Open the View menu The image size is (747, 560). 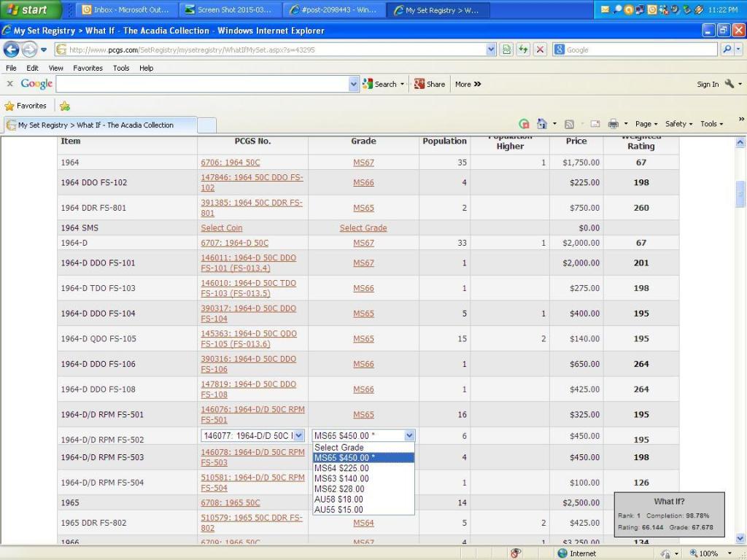tap(55, 68)
